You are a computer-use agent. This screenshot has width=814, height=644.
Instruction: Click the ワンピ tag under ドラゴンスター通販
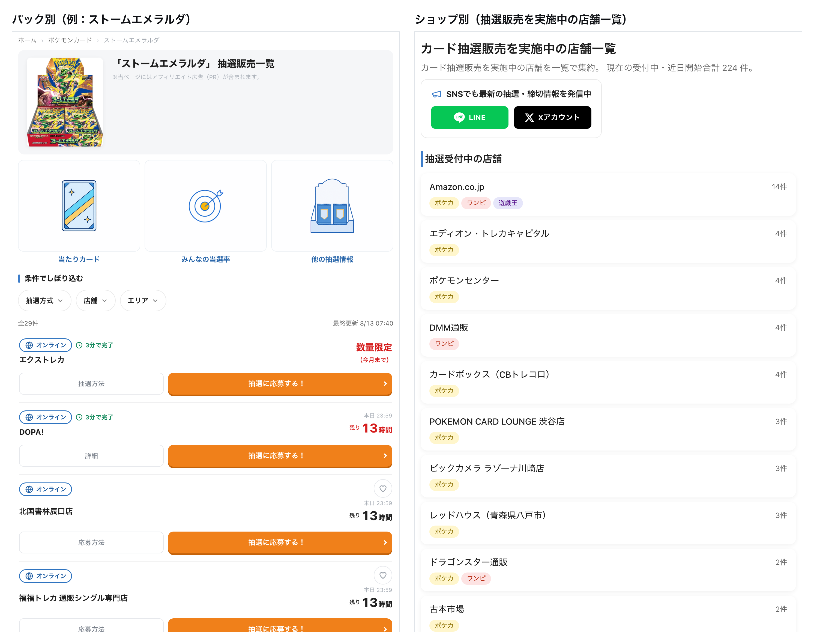[476, 579]
